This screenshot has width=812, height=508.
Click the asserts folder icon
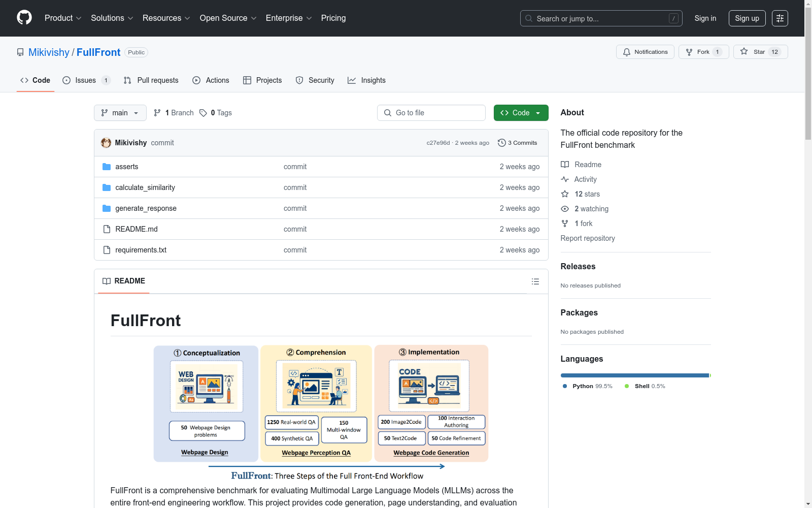click(107, 167)
